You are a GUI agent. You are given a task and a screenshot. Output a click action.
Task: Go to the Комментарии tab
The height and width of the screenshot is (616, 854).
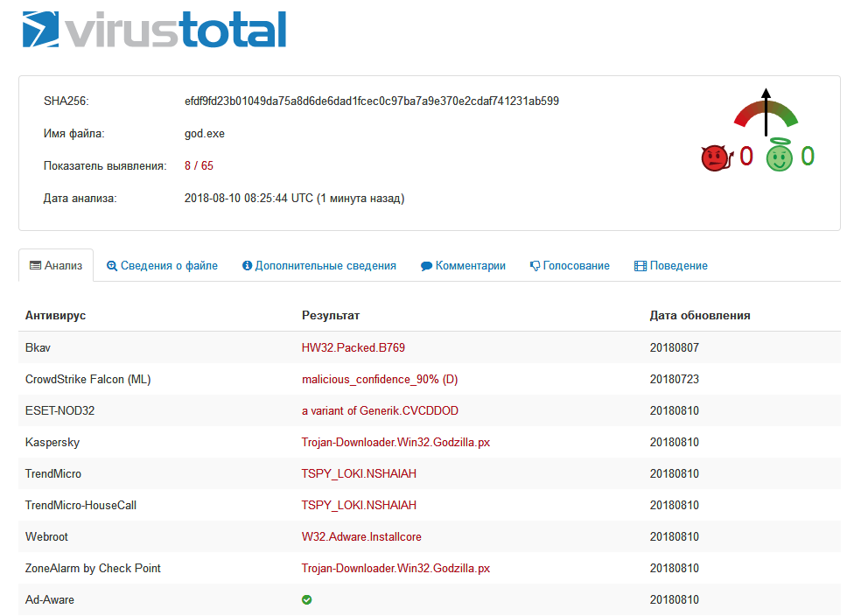[463, 266]
